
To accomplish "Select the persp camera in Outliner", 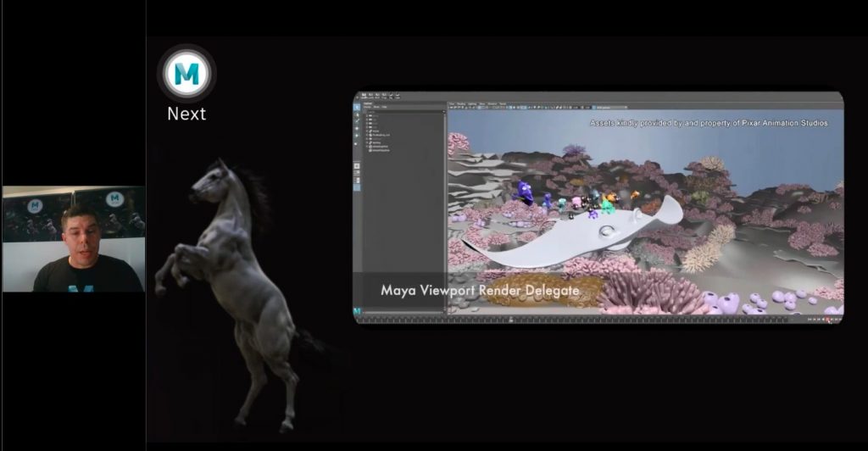I will [x=374, y=115].
